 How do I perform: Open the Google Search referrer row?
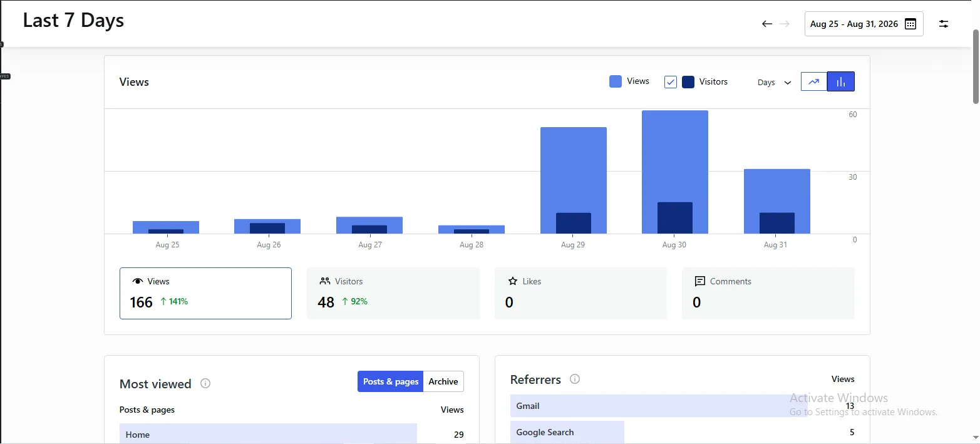(x=683, y=432)
